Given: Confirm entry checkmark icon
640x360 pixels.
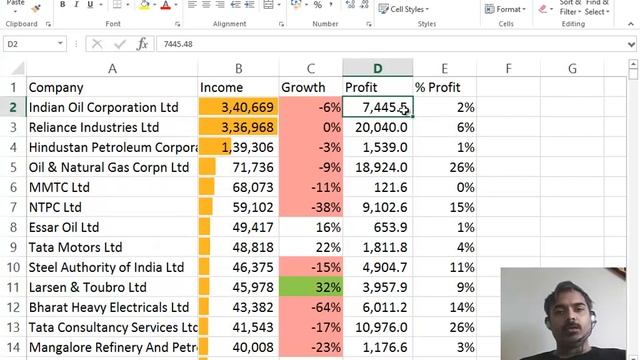Looking at the screenshot, I should [120, 44].
